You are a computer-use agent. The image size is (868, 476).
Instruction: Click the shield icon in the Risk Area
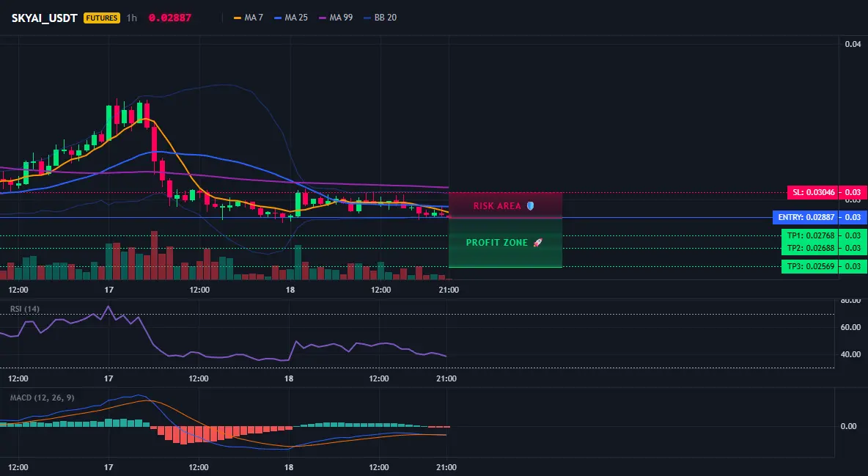(x=530, y=205)
